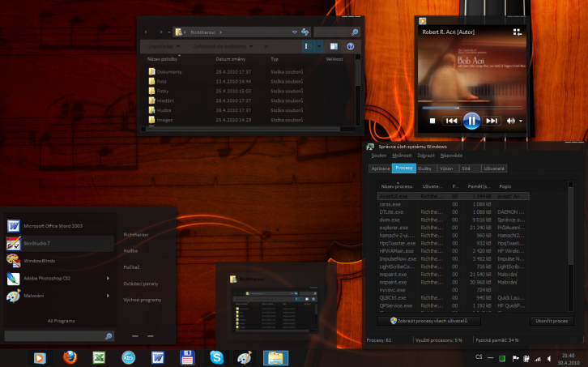Click the Start menu search box
The image size is (588, 367).
59,336
